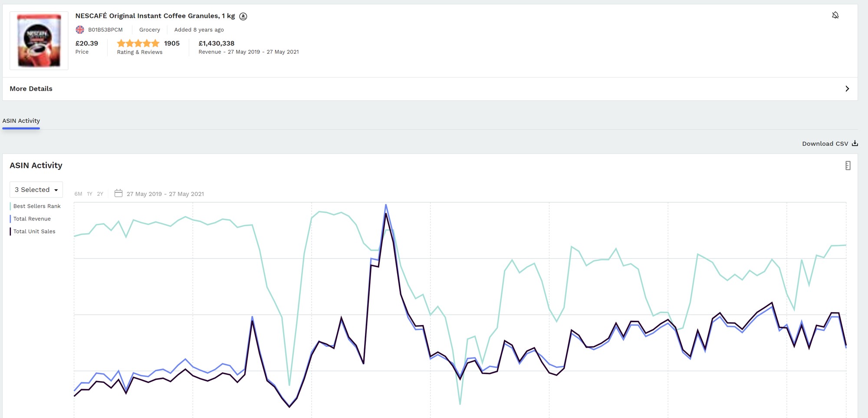Click the chart options icon in ASIN Activity header
868x418 pixels.
click(848, 165)
